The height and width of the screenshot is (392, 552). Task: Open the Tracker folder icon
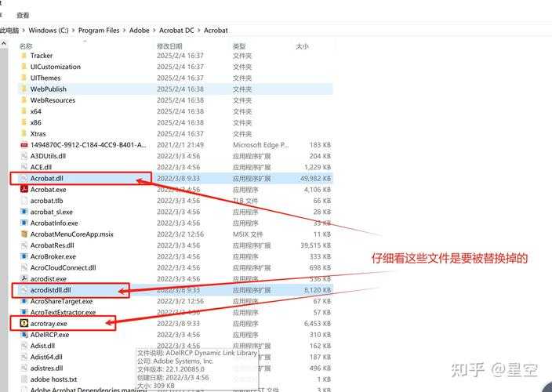[24, 56]
